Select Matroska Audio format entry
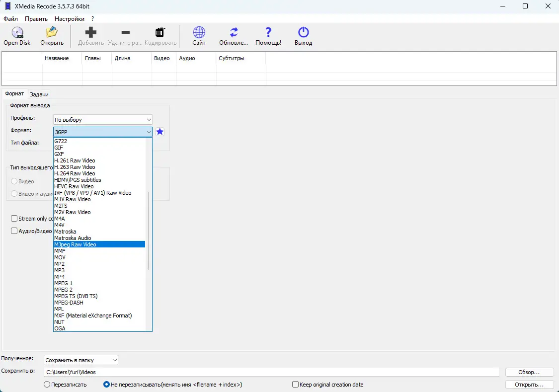This screenshot has width=559, height=392. (x=99, y=238)
